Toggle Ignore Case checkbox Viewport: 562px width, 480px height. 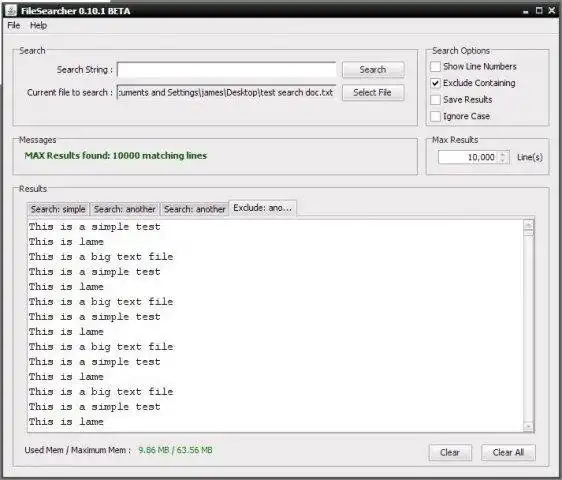coord(435,116)
